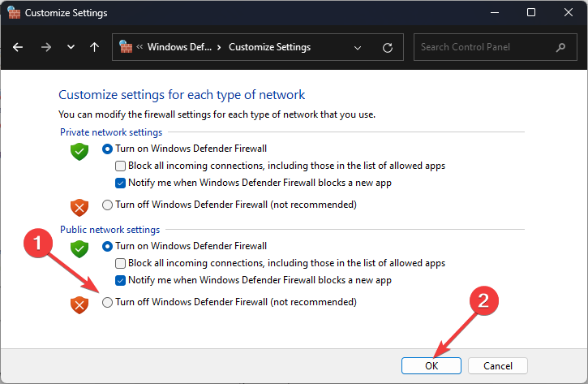The width and height of the screenshot is (588, 384).
Task: Click the Cancel button
Action: [x=498, y=365]
